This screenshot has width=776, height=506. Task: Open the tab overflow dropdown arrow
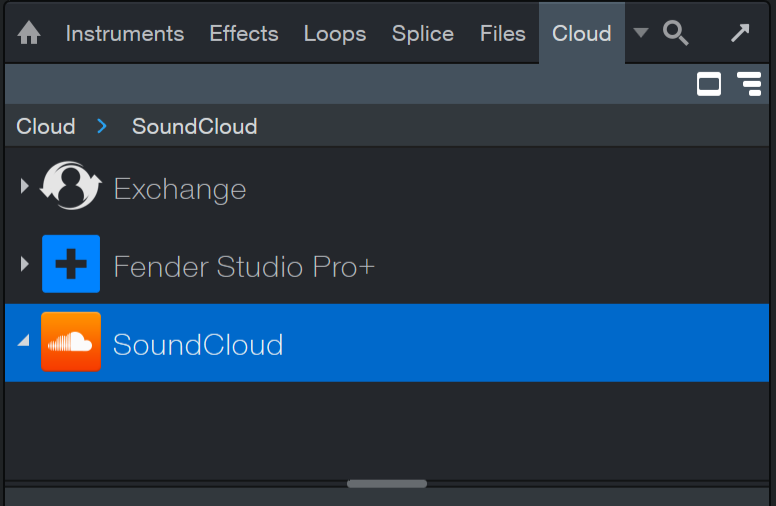641,33
